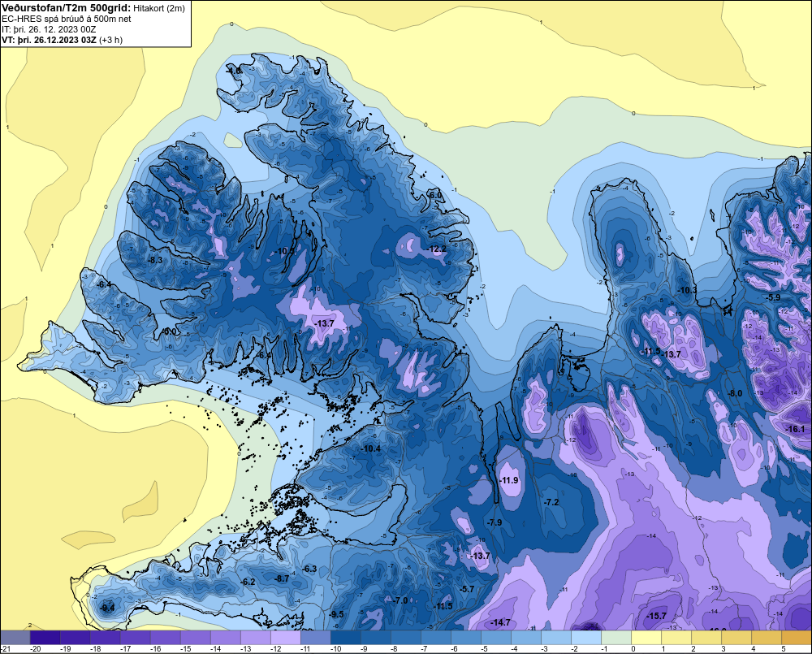Click the 'EC-HRES spá brúuð á 500m net' line
This screenshot has height=654, width=812.
[67, 19]
